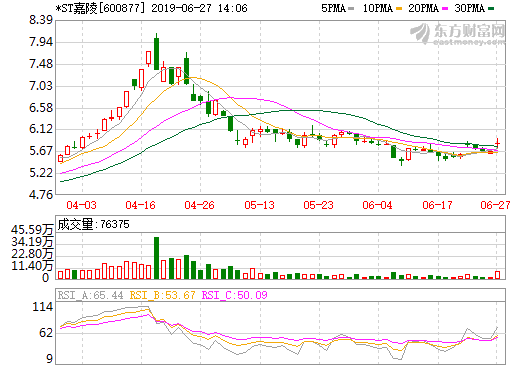Image resolution: width=520 pixels, height=365 pixels.
Task: Select the 05-13 date axis label
Action: click(259, 205)
